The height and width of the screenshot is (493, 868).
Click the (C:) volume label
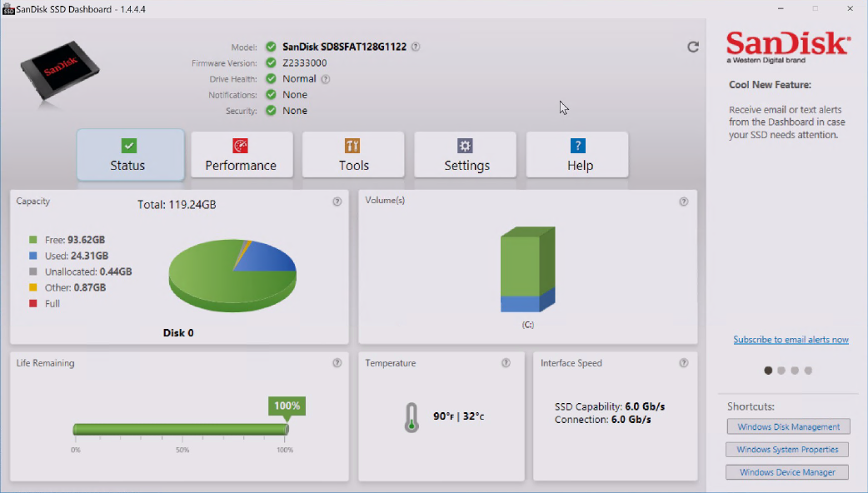(527, 325)
